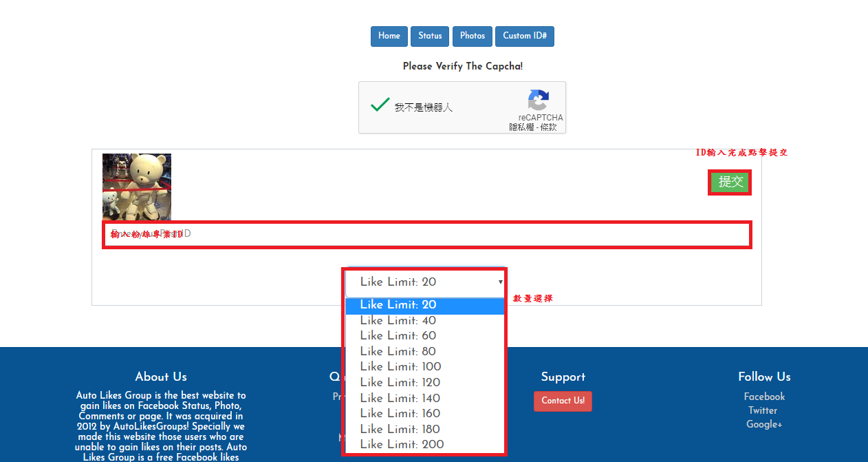
Task: Click the reCAPTCHA logo icon
Action: pos(539,101)
